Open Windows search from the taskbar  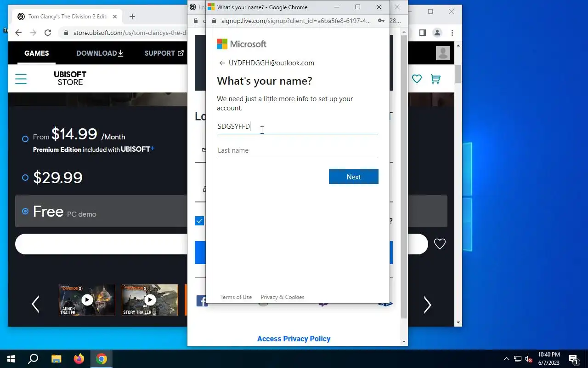pyautogui.click(x=33, y=359)
